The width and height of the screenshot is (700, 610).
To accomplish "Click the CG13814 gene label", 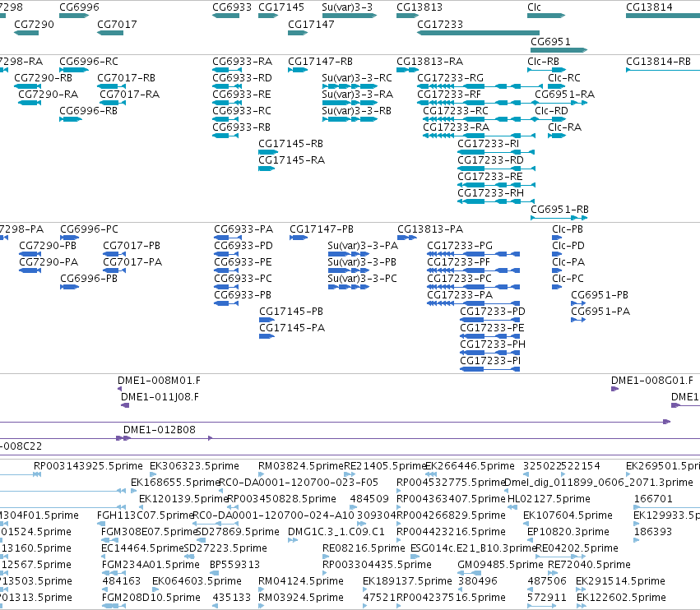I will pos(649,7).
